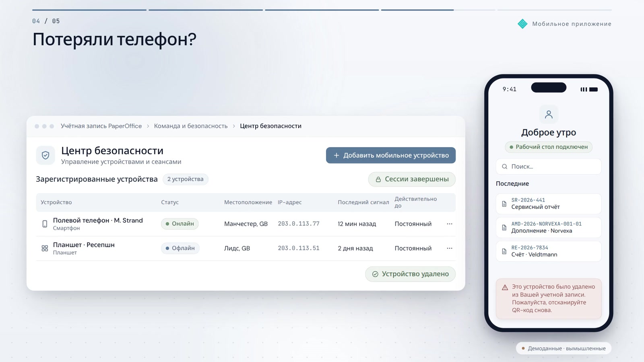Click the shield icon beside Центр безопасности

tap(45, 155)
